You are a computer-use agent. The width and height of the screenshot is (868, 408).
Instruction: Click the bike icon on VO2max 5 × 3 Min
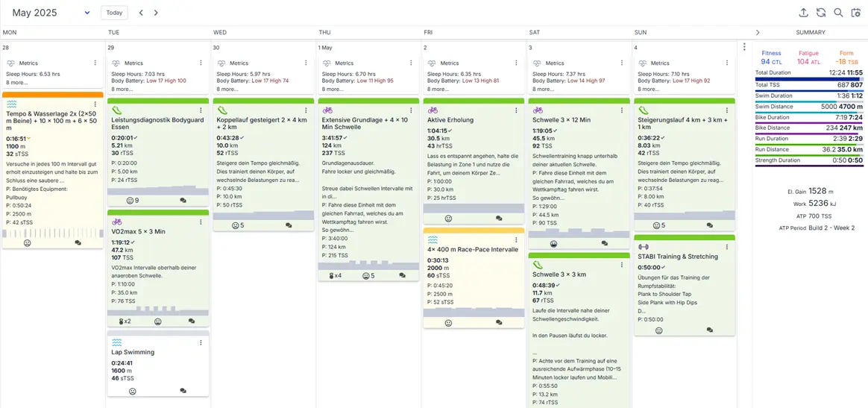click(x=116, y=222)
